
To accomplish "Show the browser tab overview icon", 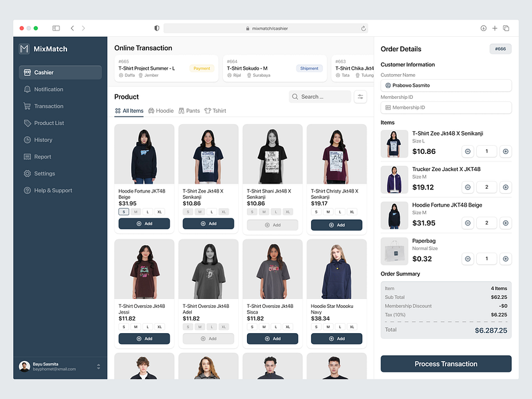I will pyautogui.click(x=506, y=28).
